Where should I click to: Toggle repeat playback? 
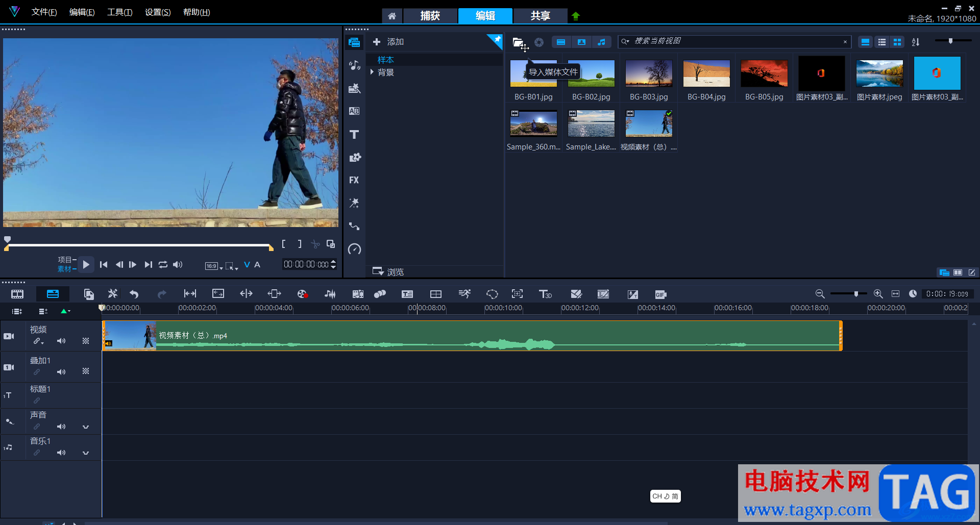pos(163,264)
